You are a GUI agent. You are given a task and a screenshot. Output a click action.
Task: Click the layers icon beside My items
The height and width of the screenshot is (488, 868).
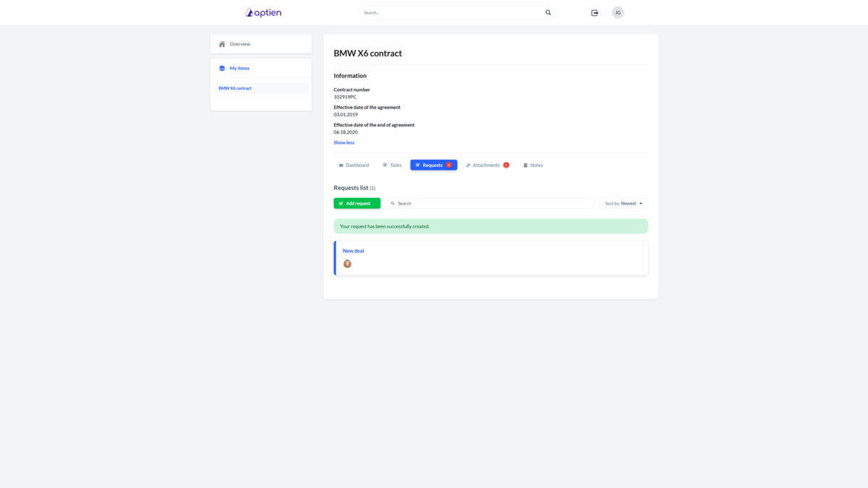222,68
